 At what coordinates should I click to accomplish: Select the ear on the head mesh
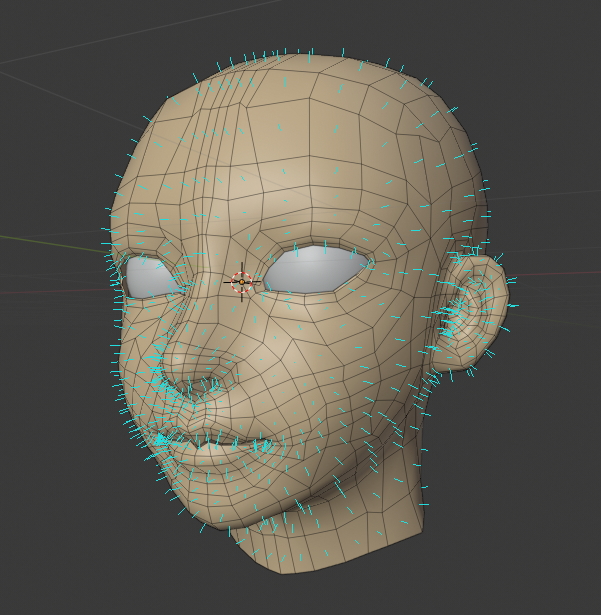click(x=470, y=312)
